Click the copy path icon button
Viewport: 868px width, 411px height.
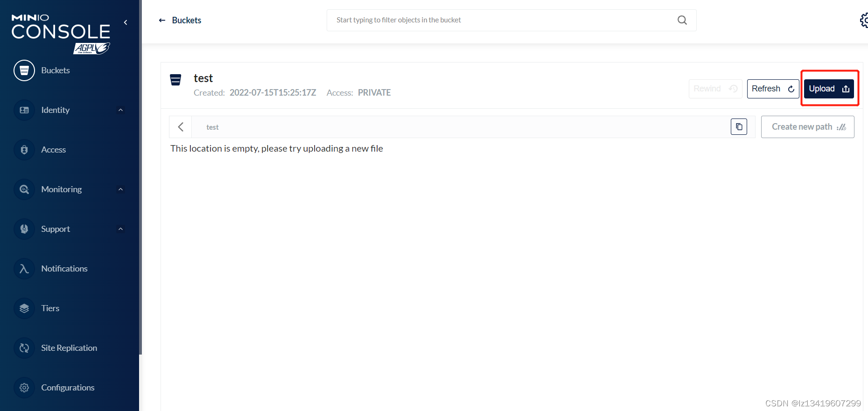point(739,127)
